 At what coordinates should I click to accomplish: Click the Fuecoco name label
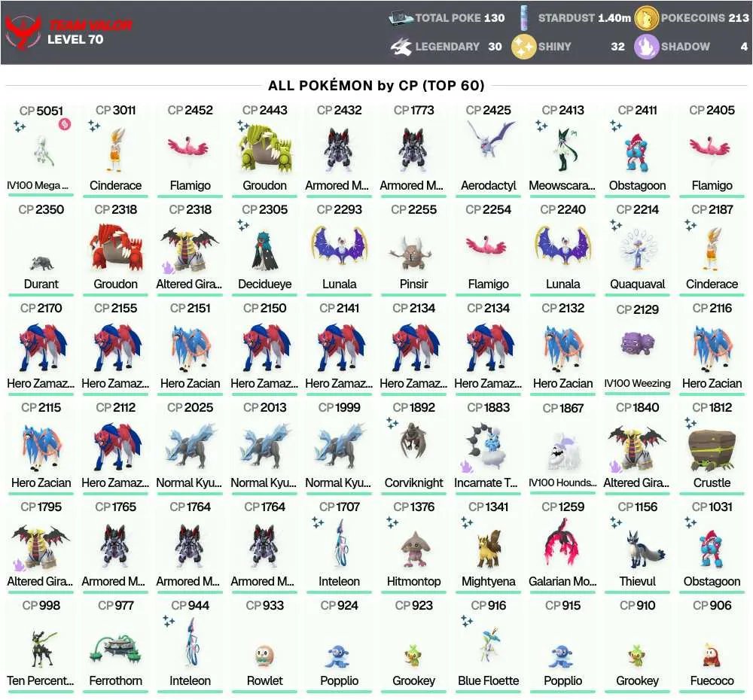click(712, 680)
